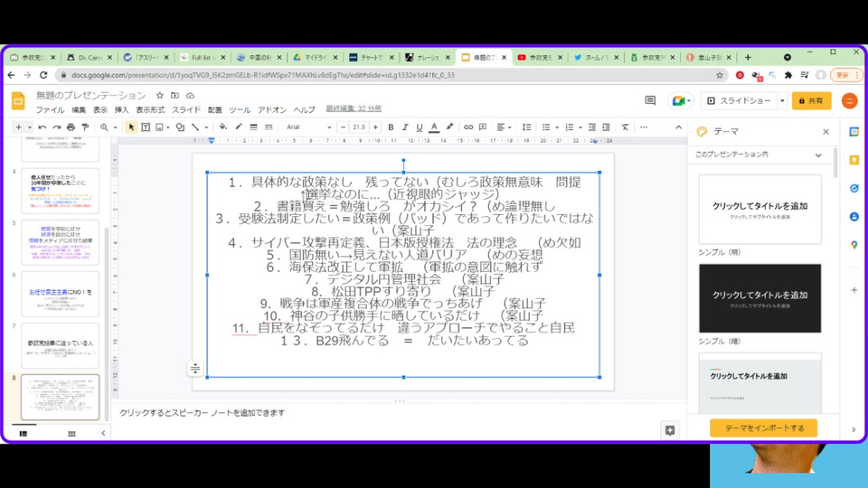Switch to grid view of slides
Viewport: 868px width, 488px height.
71,434
